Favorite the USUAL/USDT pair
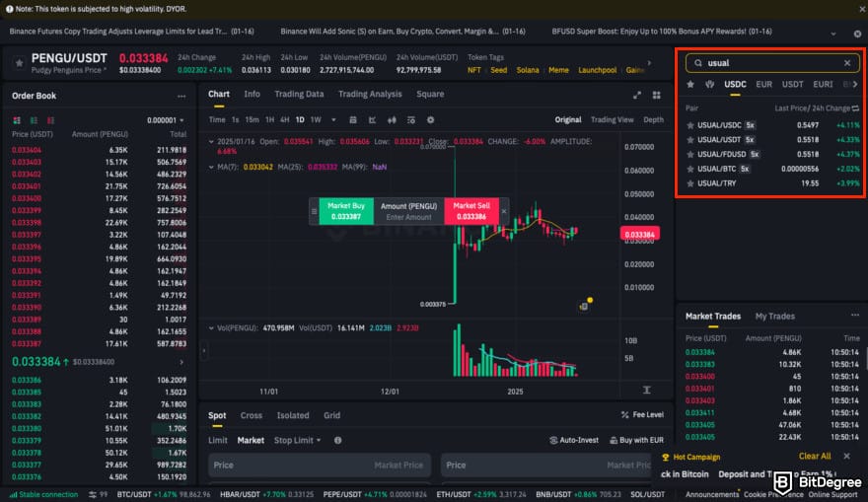Image resolution: width=868 pixels, height=502 pixels. click(x=690, y=140)
